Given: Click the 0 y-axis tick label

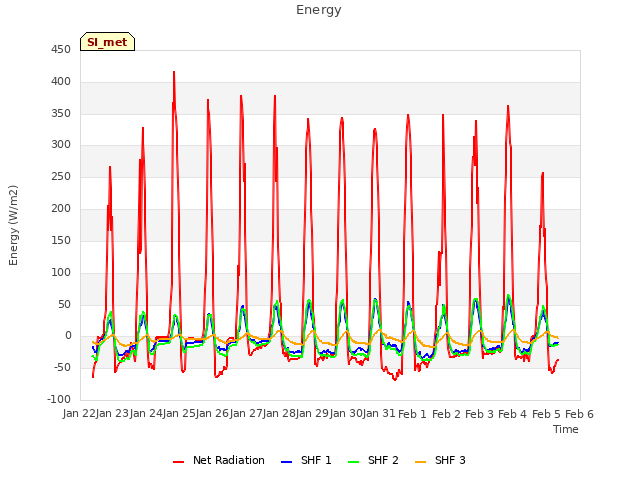Looking at the screenshot, I should (68, 336).
